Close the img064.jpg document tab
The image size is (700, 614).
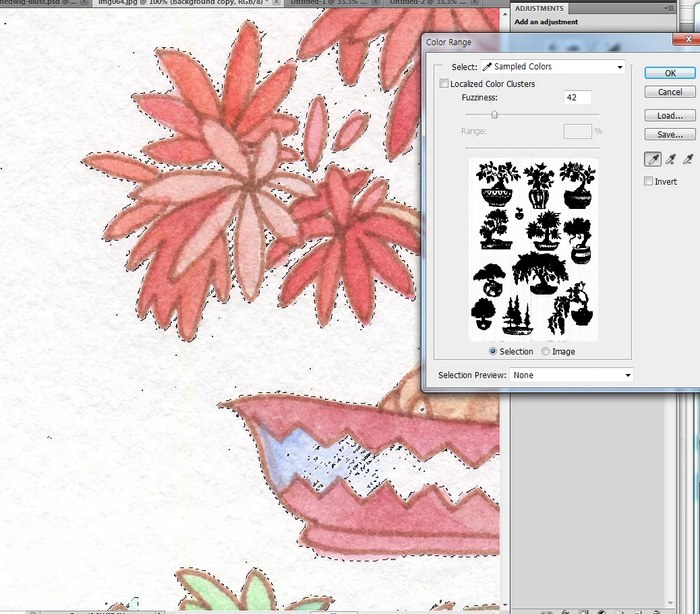click(x=276, y=2)
